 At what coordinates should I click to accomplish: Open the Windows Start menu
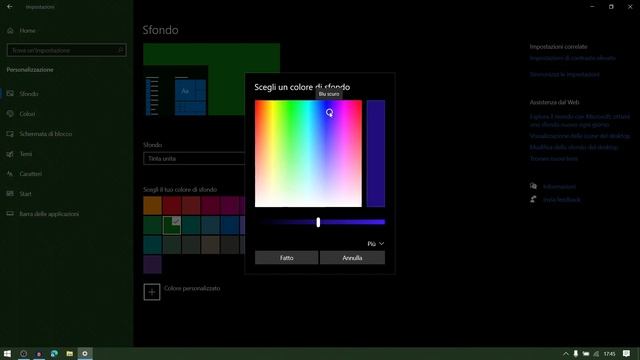7,353
